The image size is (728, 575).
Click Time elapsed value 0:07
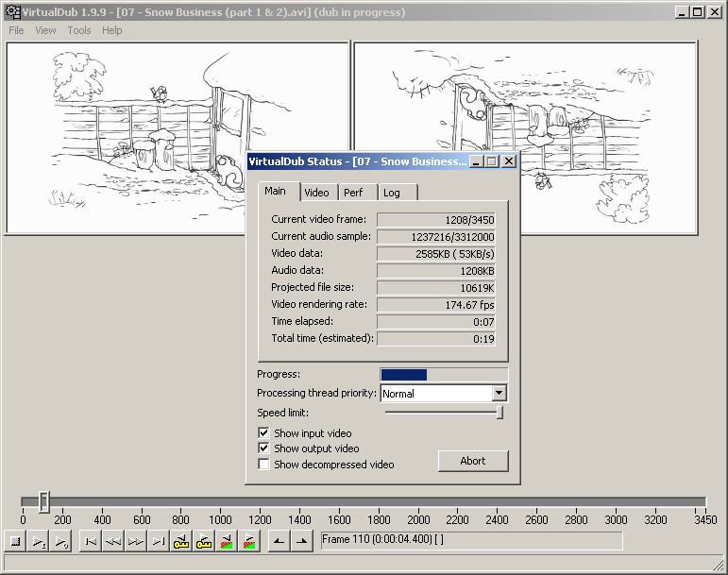point(436,322)
